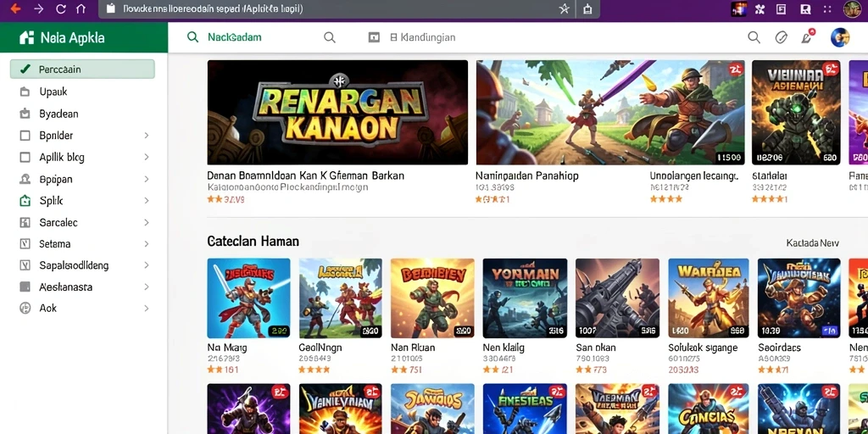Open the Saoirdacs game icon
This screenshot has width=868, height=434.
coord(798,298)
